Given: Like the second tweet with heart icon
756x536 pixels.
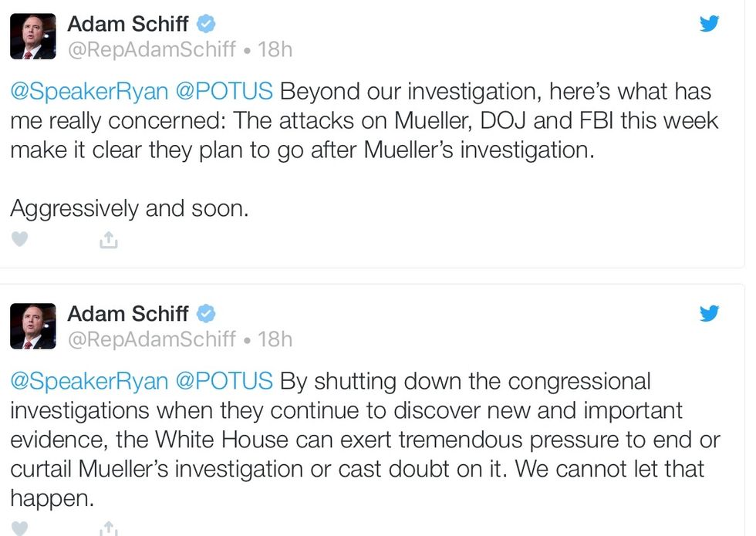Looking at the screenshot, I should 20,529.
